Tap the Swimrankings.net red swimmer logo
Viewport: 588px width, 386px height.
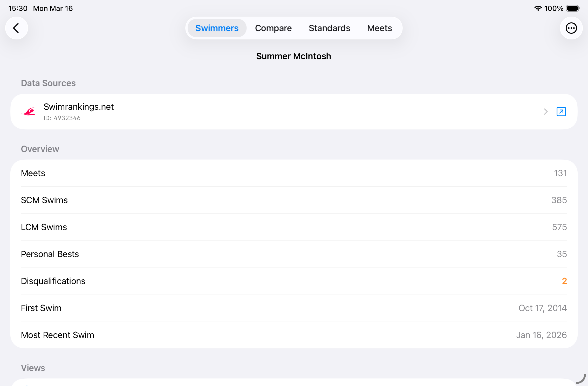tap(29, 112)
